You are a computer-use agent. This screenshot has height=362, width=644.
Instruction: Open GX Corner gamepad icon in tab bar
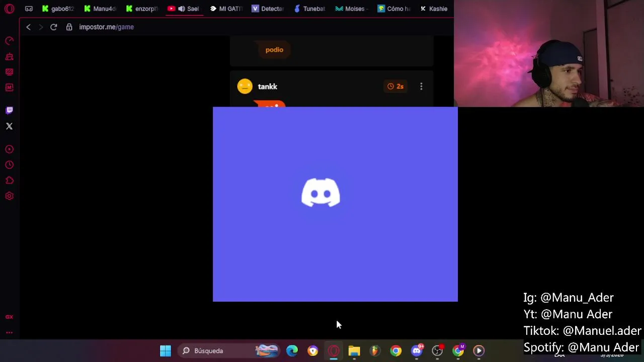(x=29, y=9)
